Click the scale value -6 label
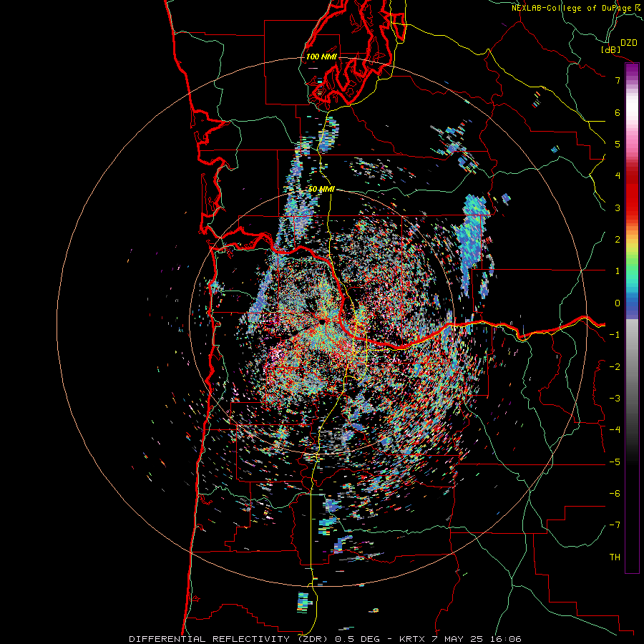The width and height of the screenshot is (644, 644). [x=615, y=494]
